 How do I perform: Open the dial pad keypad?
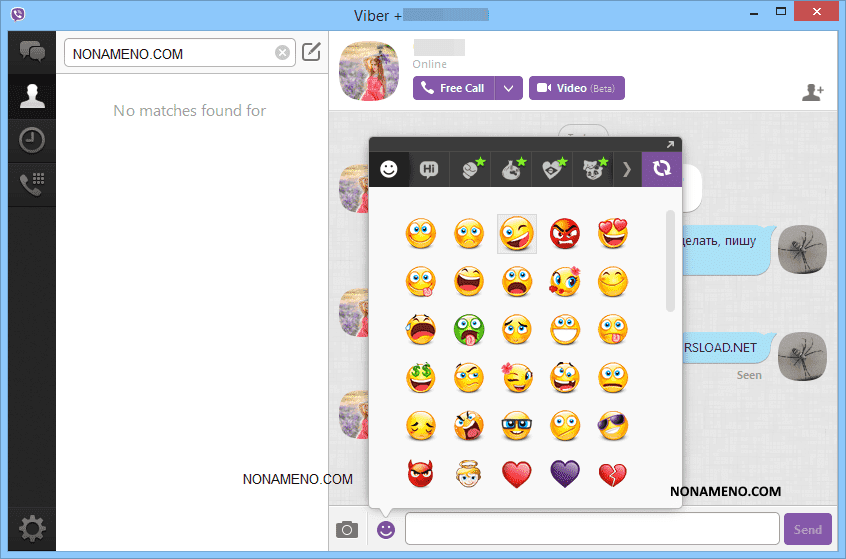click(x=32, y=185)
